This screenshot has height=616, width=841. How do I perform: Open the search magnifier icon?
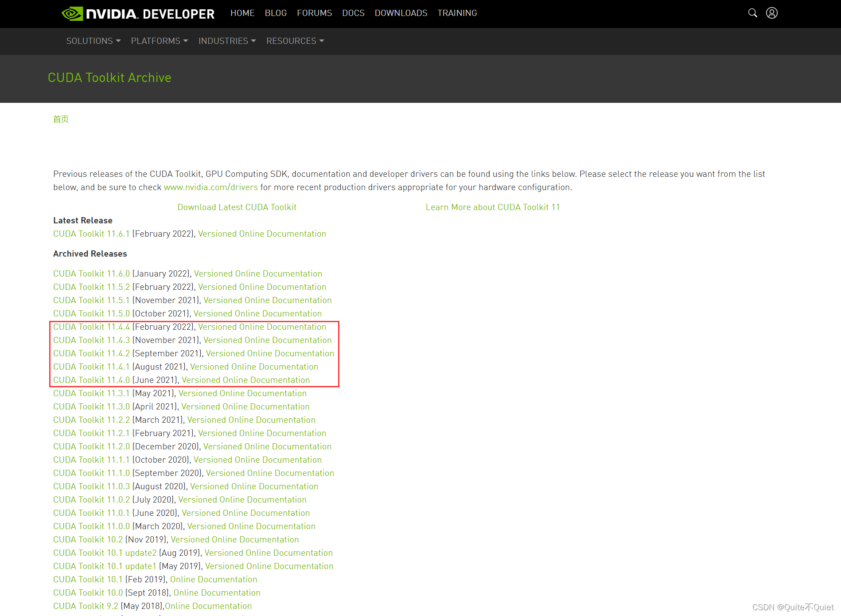pyautogui.click(x=752, y=13)
